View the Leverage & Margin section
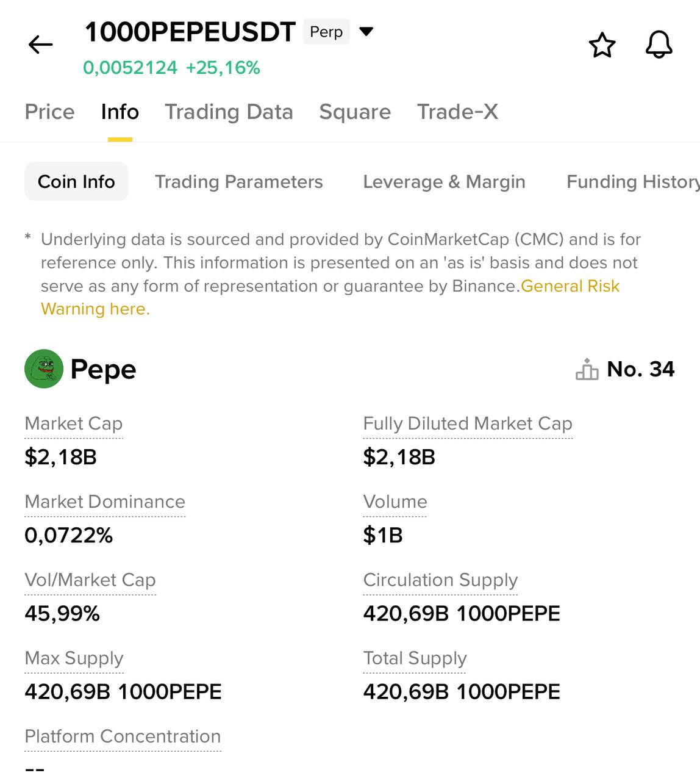Screen dimensions: 700x781 click(444, 181)
